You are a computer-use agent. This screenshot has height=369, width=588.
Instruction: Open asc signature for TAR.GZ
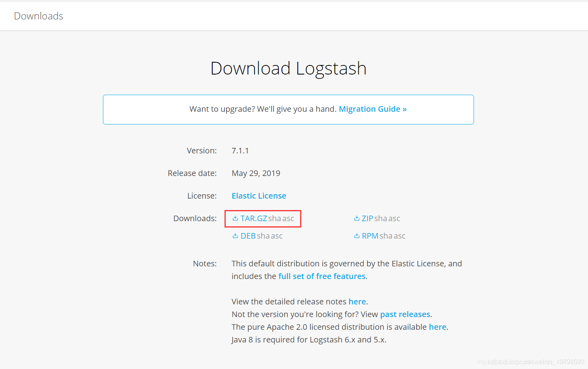tap(288, 218)
